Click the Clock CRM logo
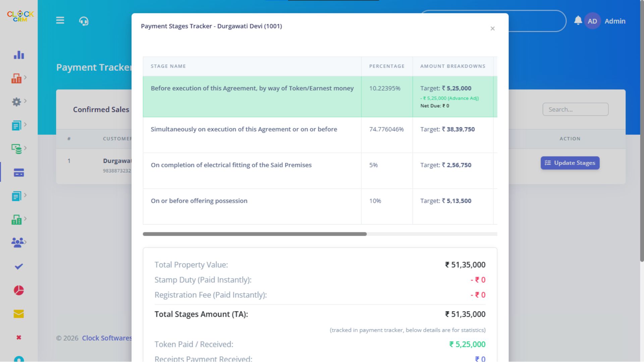Viewport: 644px width, 362px height. click(x=20, y=16)
